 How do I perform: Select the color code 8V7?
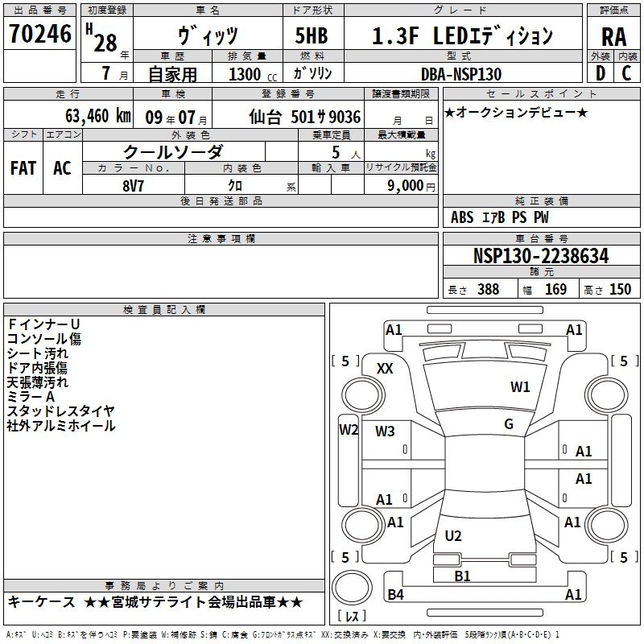point(134,185)
